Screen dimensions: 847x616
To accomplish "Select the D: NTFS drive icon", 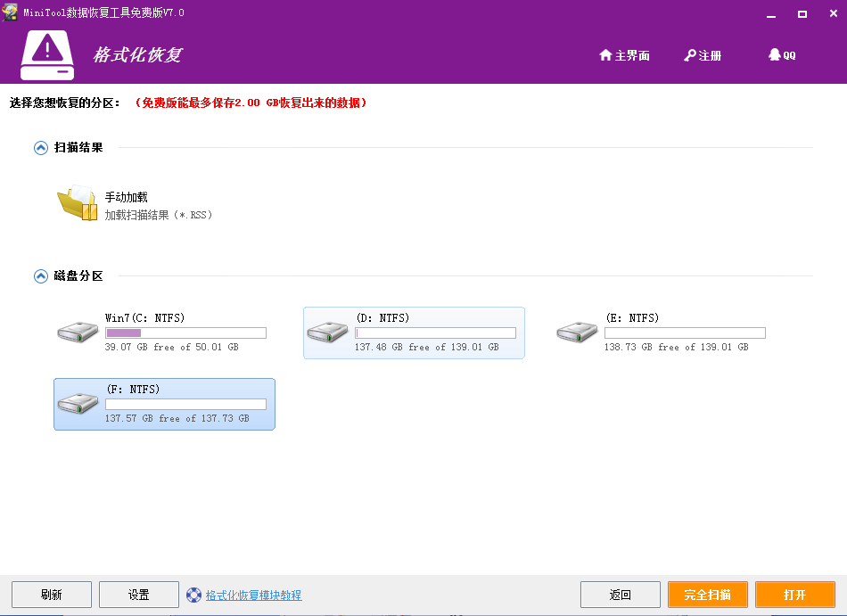I will pos(327,332).
